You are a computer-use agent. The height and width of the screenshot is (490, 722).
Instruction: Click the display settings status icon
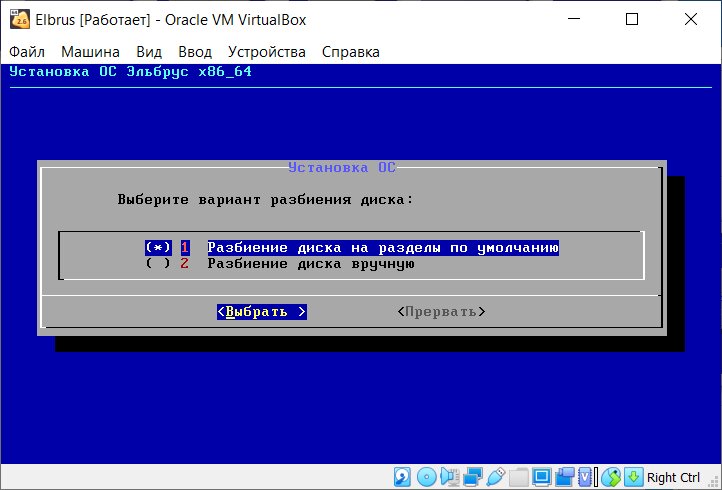click(542, 477)
